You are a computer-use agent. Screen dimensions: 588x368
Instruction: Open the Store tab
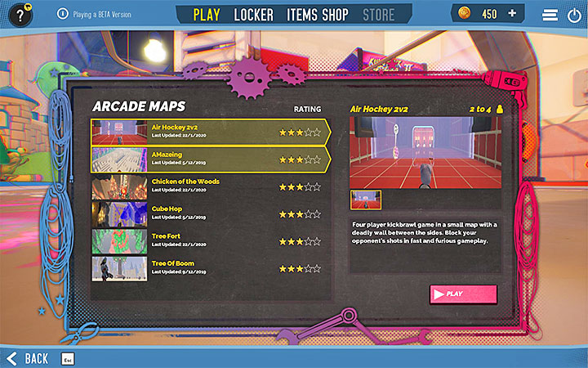coord(378,15)
